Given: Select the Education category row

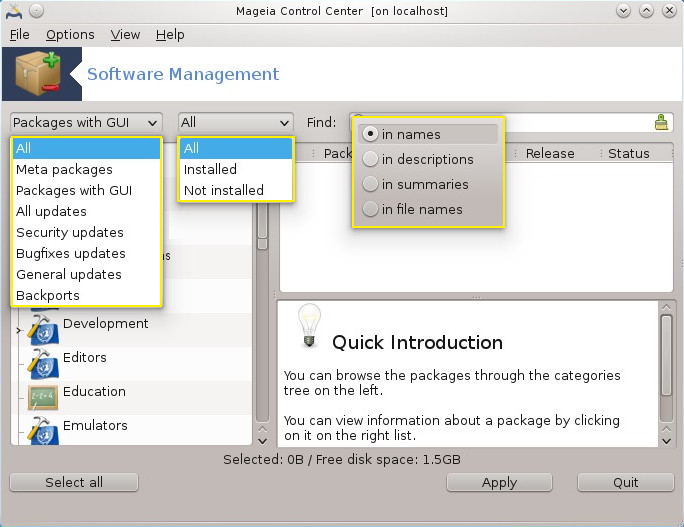Looking at the screenshot, I should (133, 397).
